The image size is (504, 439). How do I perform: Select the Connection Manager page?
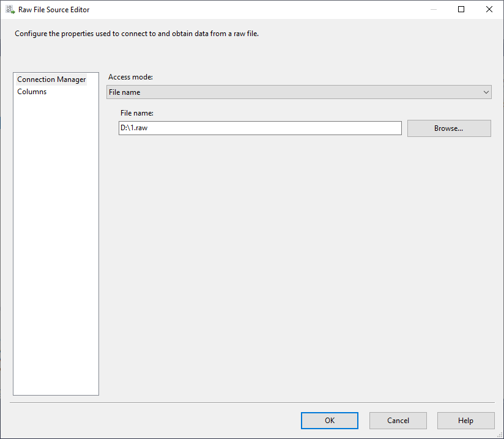point(51,79)
